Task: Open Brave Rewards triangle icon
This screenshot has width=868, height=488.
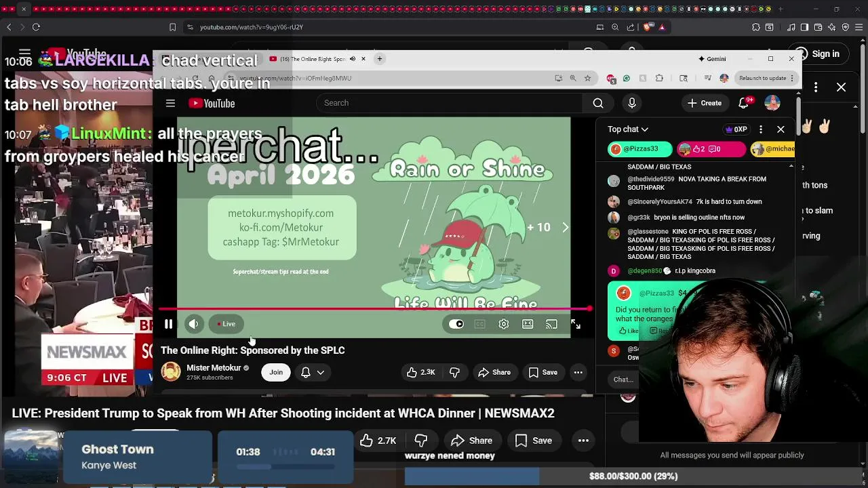Action: [662, 27]
